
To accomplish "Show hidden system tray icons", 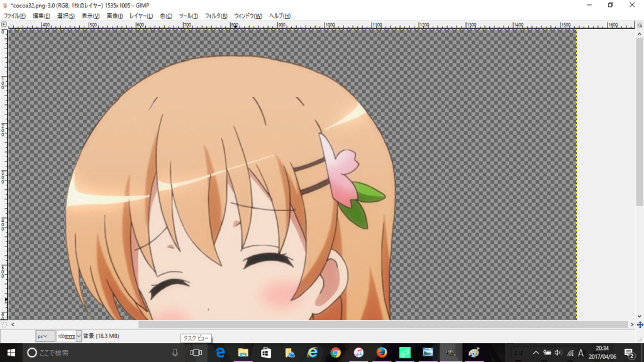I will (x=536, y=353).
